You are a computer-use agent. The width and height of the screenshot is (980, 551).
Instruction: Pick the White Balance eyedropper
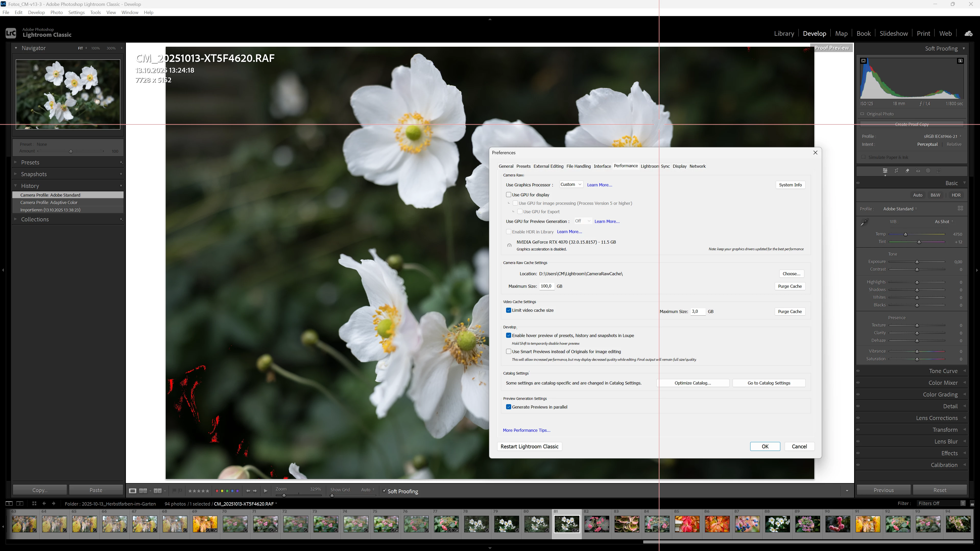coord(864,222)
